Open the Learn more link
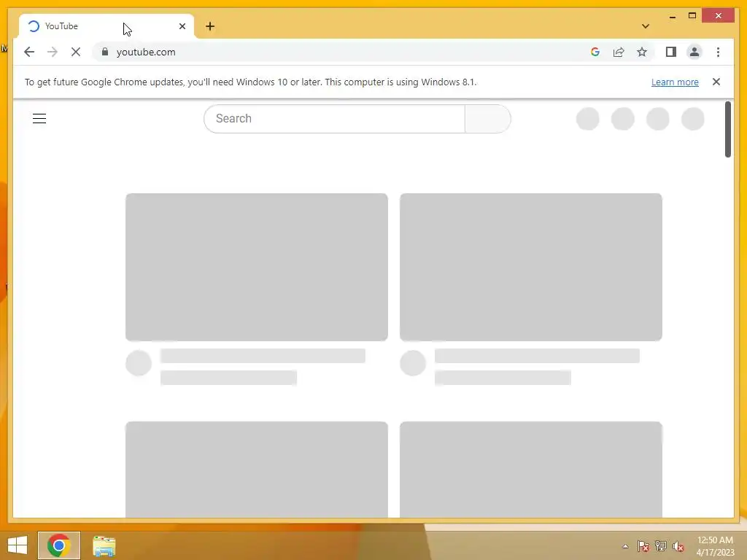 click(x=675, y=82)
